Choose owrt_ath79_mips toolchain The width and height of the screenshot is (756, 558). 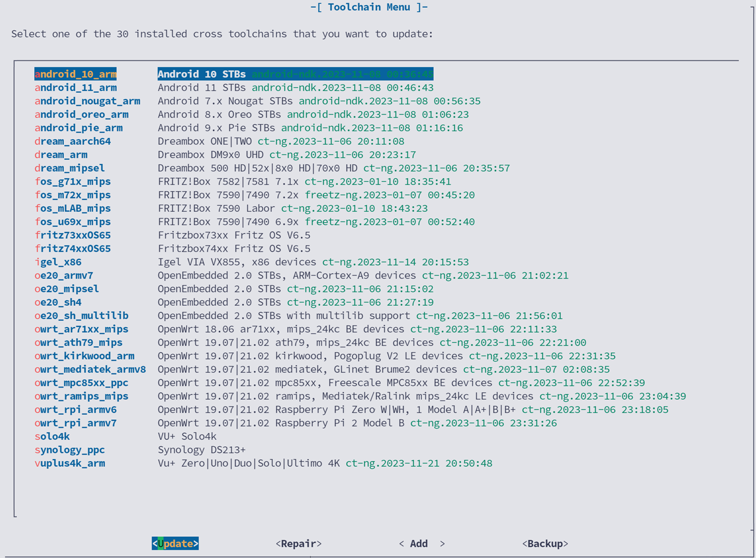click(x=78, y=342)
